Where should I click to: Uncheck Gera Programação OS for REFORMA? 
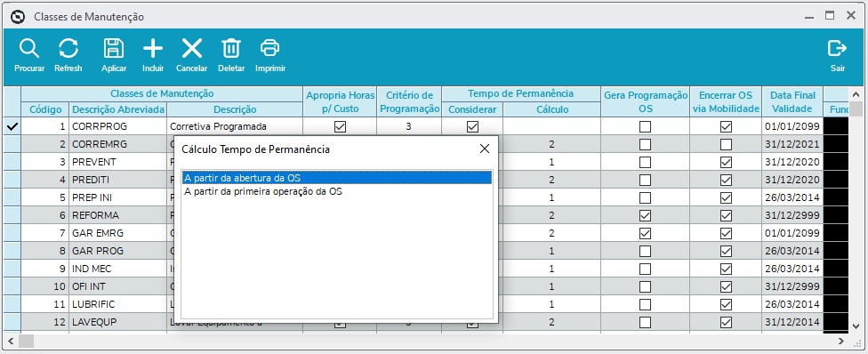click(x=645, y=215)
